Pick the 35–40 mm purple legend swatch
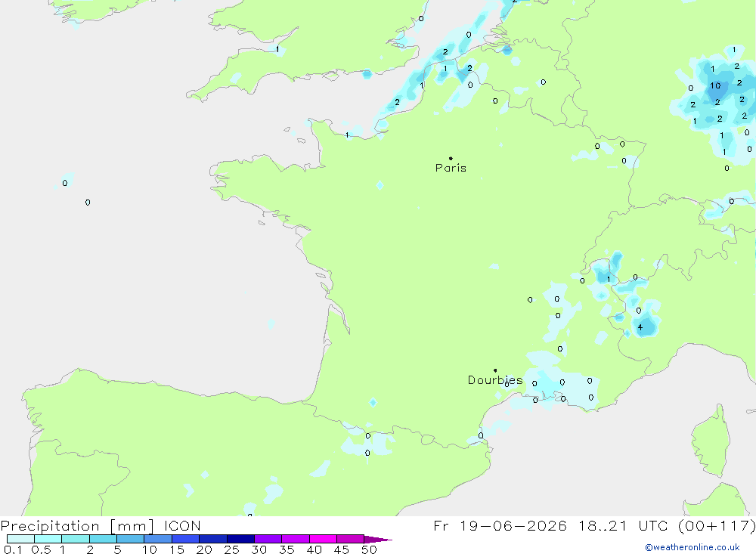This screenshot has height=554, width=756. point(296,539)
